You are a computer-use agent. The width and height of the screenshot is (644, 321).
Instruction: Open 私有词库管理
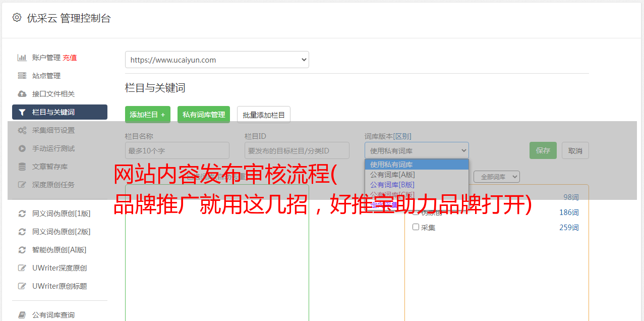pyautogui.click(x=204, y=115)
